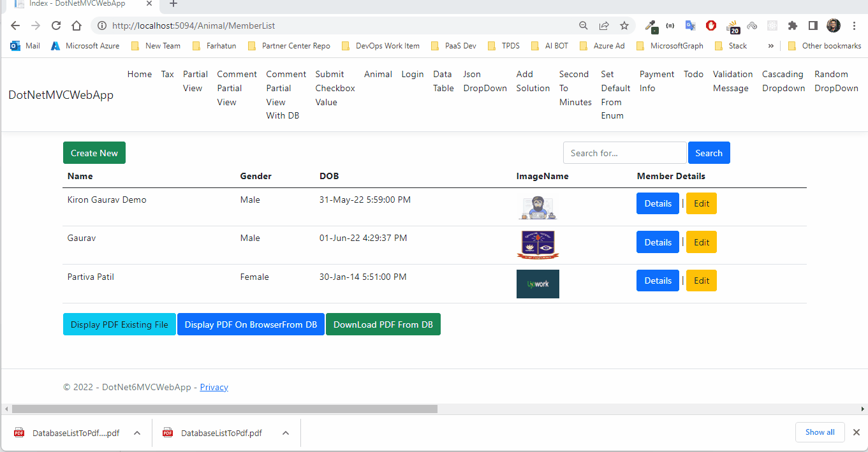Screen dimensions: 868x452
Task: Click the site information icon in address bar
Action: tap(101, 26)
